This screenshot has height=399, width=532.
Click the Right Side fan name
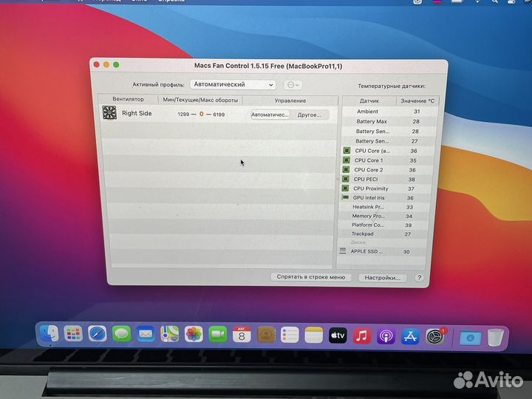137,113
